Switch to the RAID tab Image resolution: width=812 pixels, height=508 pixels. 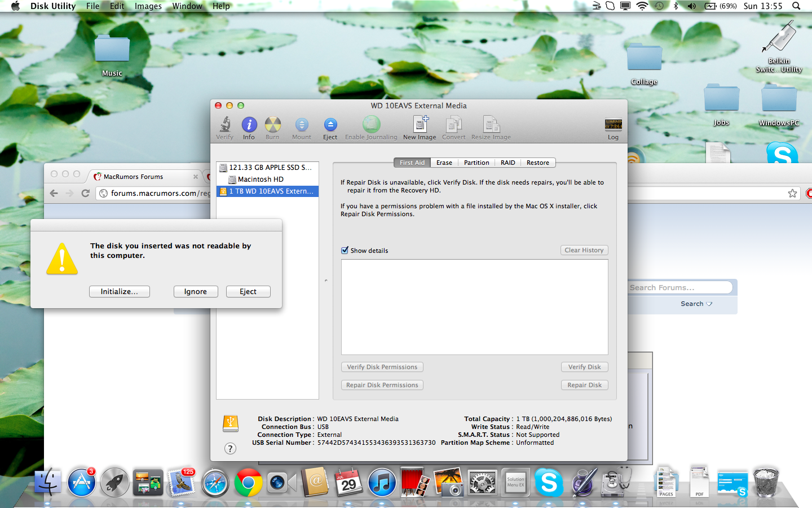point(508,163)
